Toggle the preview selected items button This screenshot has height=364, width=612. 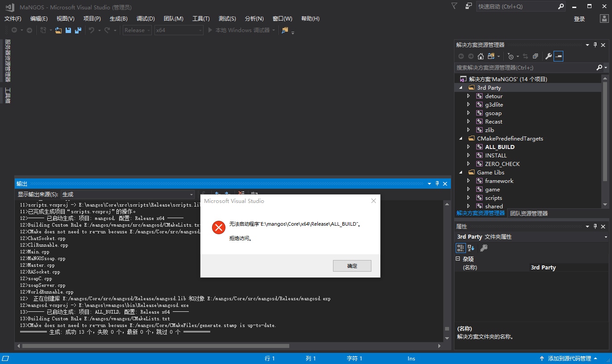(558, 56)
